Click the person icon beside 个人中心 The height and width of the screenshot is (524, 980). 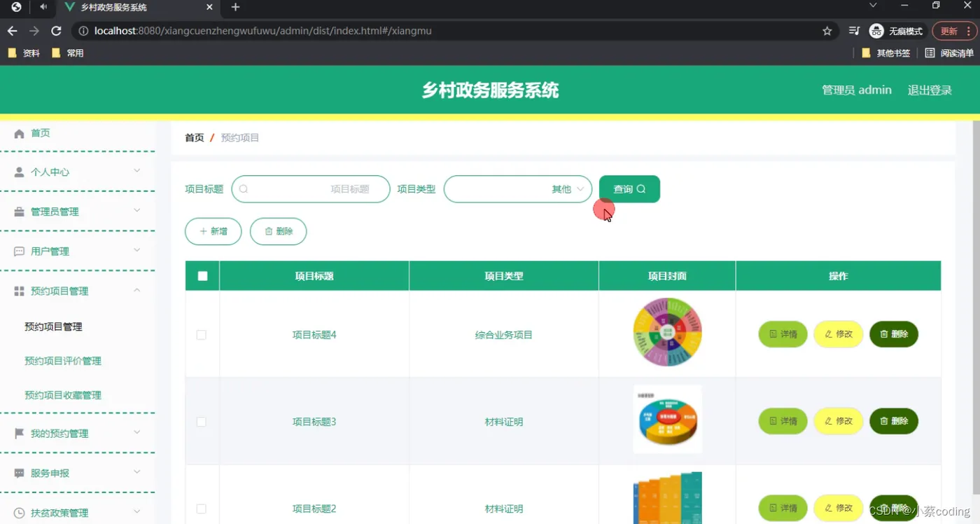click(x=19, y=172)
